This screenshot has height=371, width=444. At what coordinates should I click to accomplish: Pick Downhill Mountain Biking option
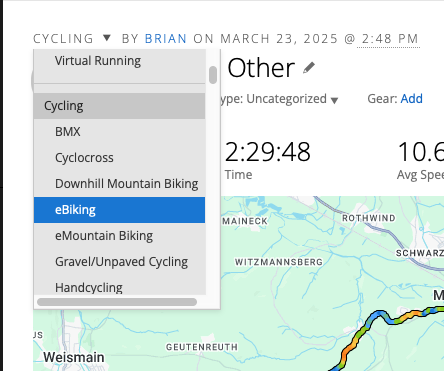click(119, 184)
